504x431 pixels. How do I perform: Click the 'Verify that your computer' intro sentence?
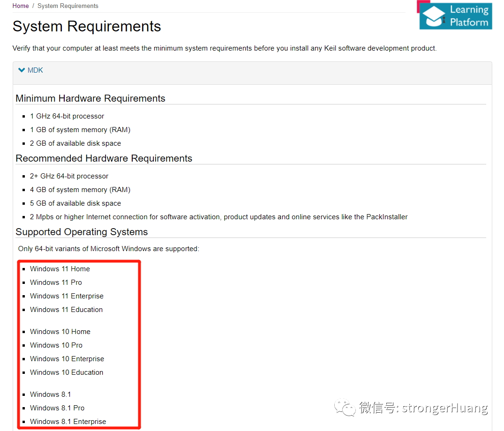tap(225, 48)
